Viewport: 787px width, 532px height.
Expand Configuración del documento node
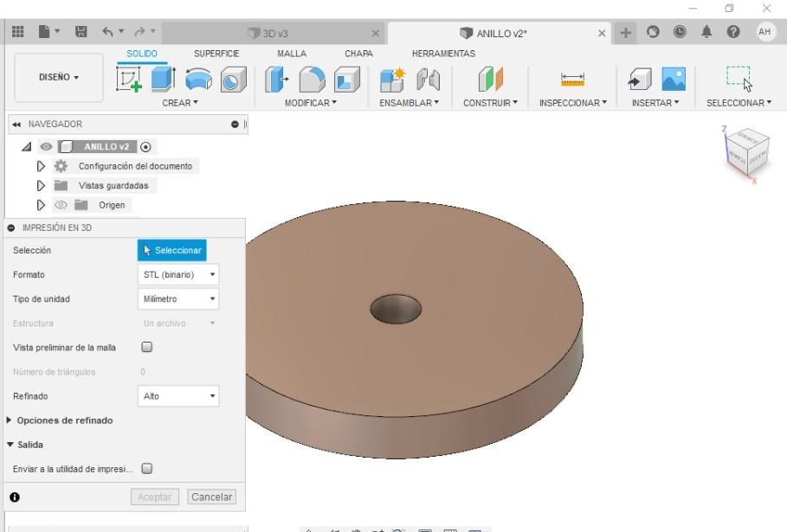click(41, 166)
